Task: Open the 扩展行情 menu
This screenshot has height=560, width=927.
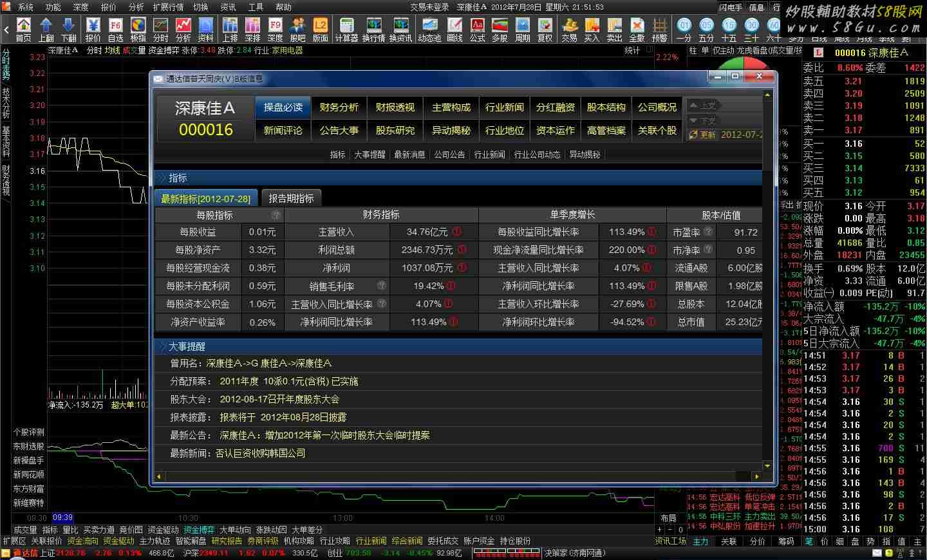Action: pyautogui.click(x=168, y=7)
